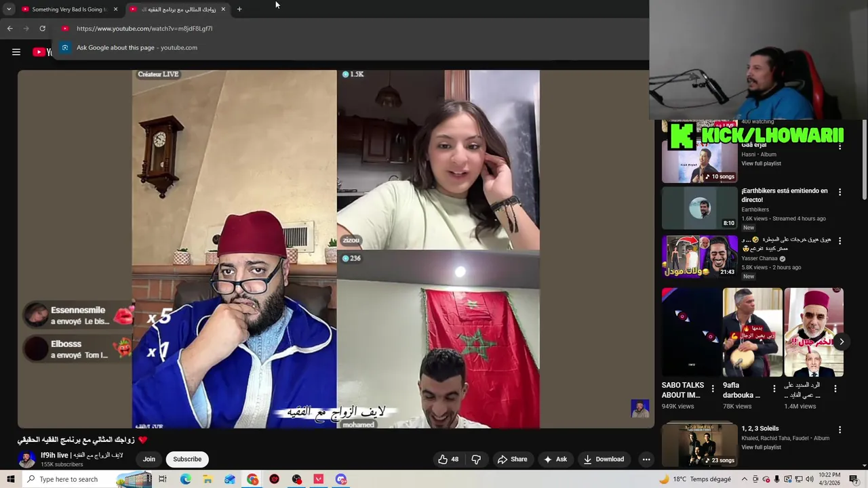
Task: Open Earthbikers stream video thumbnail
Action: [x=699, y=208]
